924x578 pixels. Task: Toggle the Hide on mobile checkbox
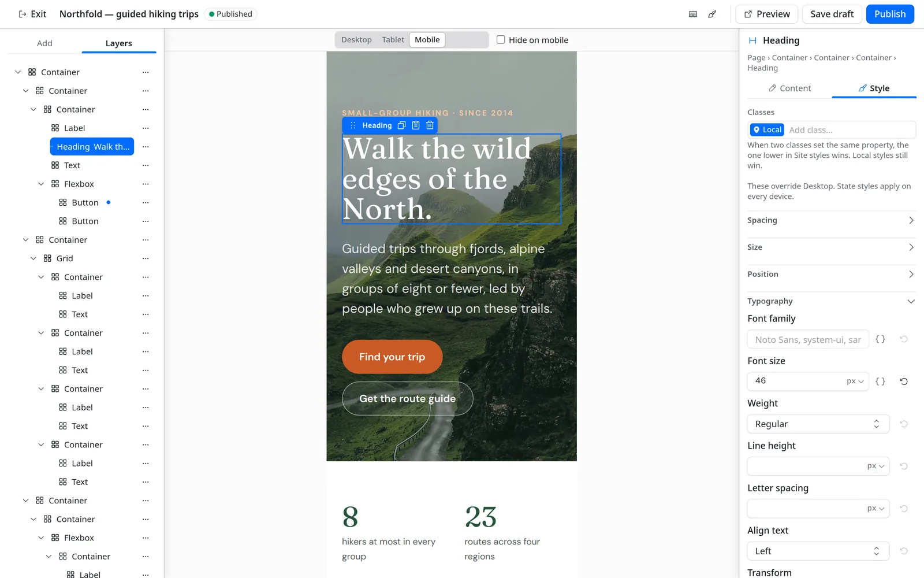point(501,40)
